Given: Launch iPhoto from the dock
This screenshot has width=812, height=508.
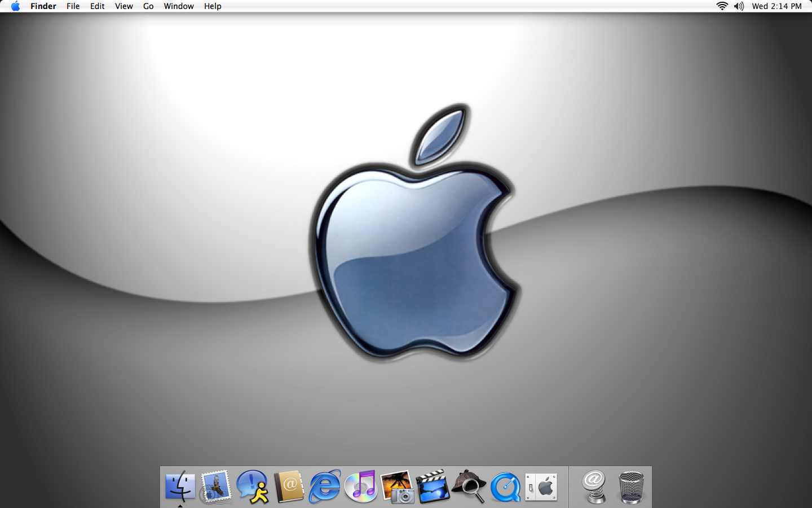Looking at the screenshot, I should pyautogui.click(x=397, y=487).
